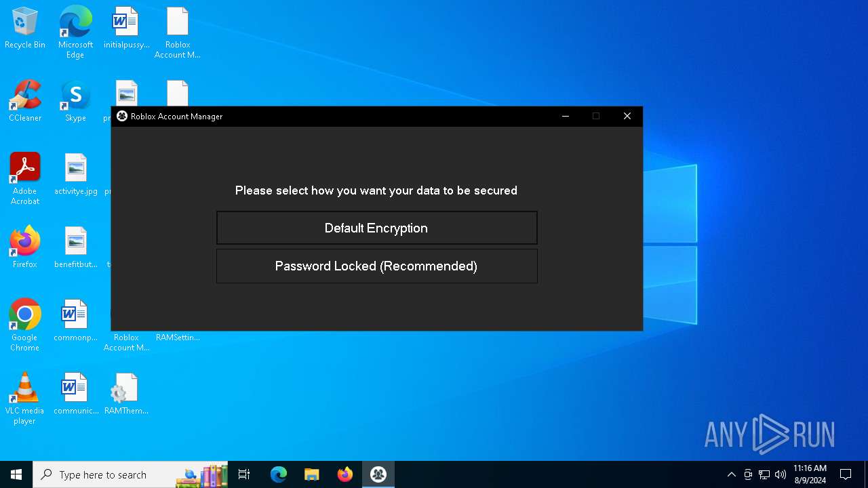
Task: Select activitye.jpg image file
Action: click(75, 175)
